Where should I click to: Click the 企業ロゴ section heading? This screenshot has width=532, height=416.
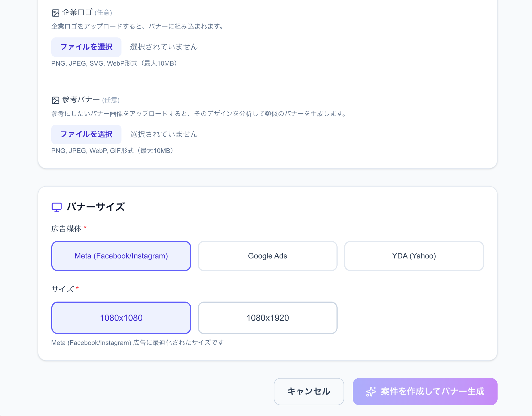(x=77, y=12)
